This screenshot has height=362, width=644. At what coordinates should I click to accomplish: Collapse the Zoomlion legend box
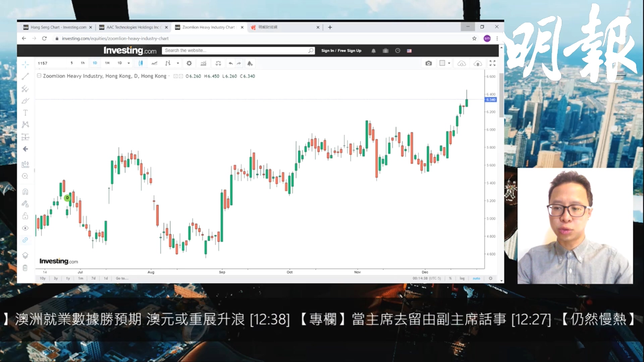point(39,76)
